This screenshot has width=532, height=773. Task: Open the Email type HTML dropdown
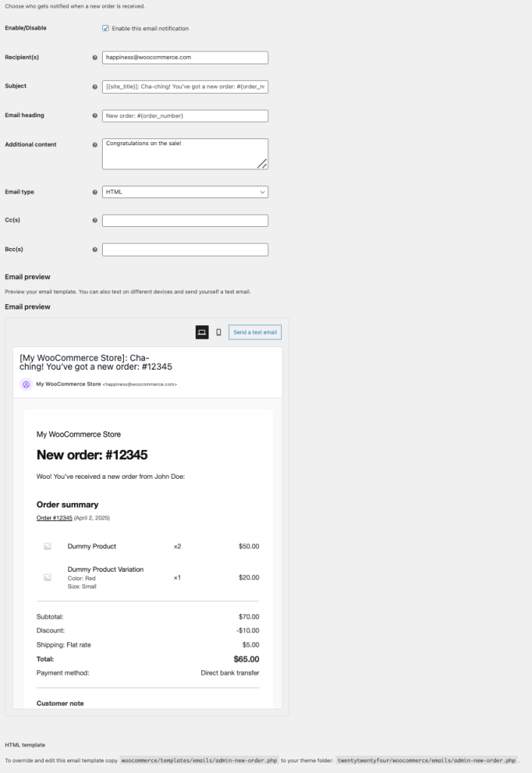185,192
